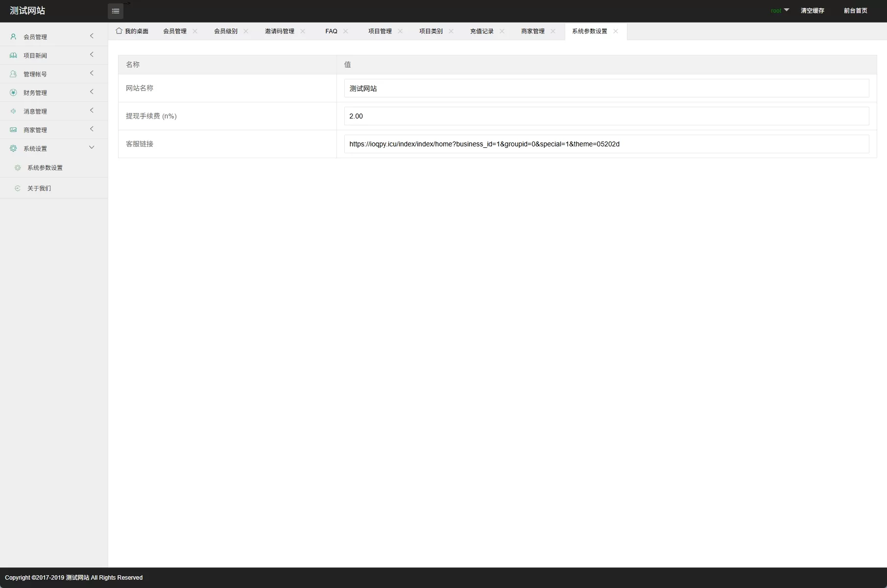Screen dimensions: 887x588
Task: Click the 消息管理 speaker icon in sidebar
Action: click(x=13, y=111)
